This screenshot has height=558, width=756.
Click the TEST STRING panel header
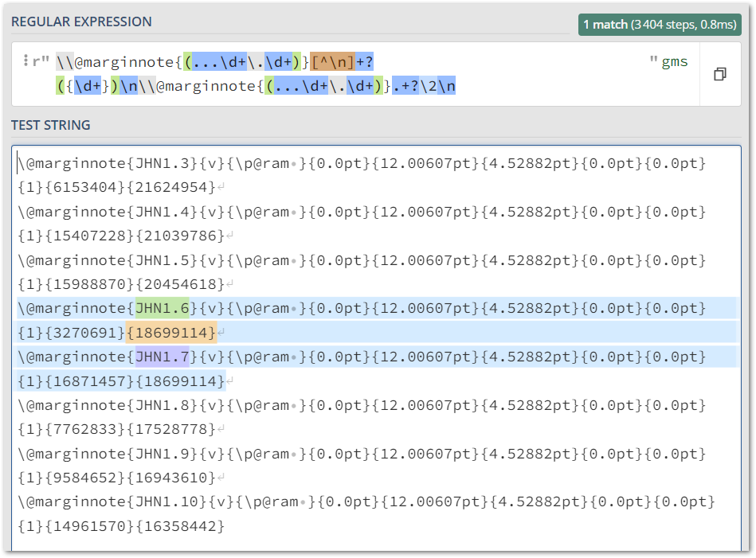(52, 125)
